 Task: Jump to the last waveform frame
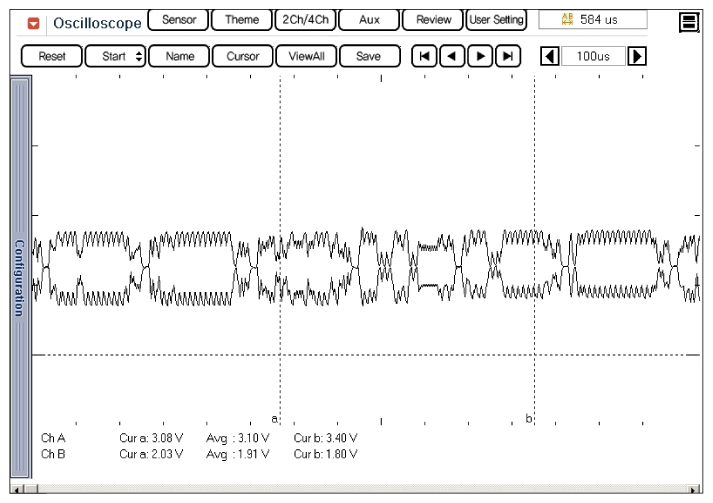[509, 57]
